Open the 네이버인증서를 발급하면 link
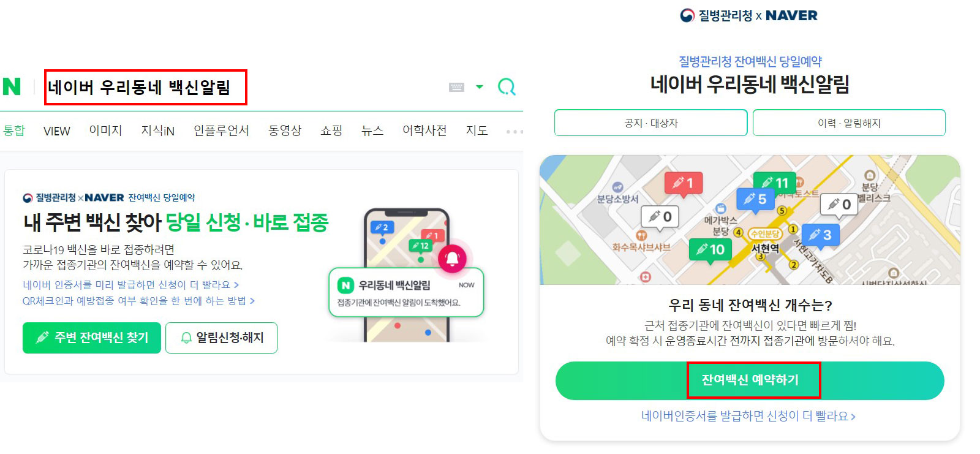Screen dimensions: 980x454 (x=748, y=416)
